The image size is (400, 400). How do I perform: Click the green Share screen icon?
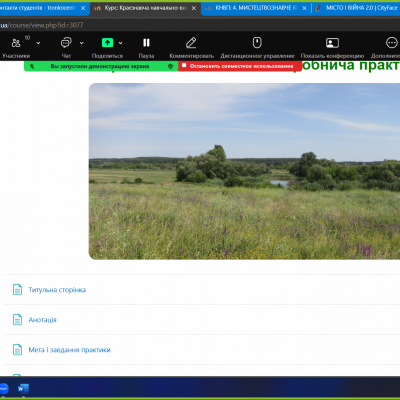point(107,43)
